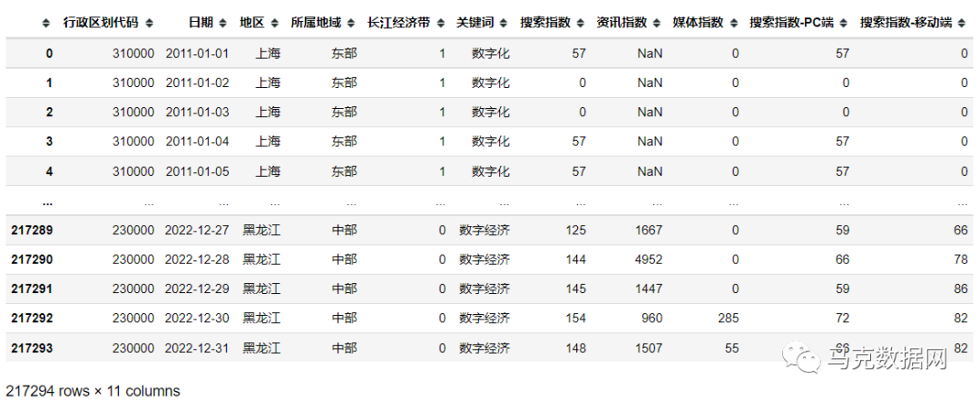Sort table by 地区 column arrows
The width and height of the screenshot is (980, 402).
pyautogui.click(x=276, y=24)
